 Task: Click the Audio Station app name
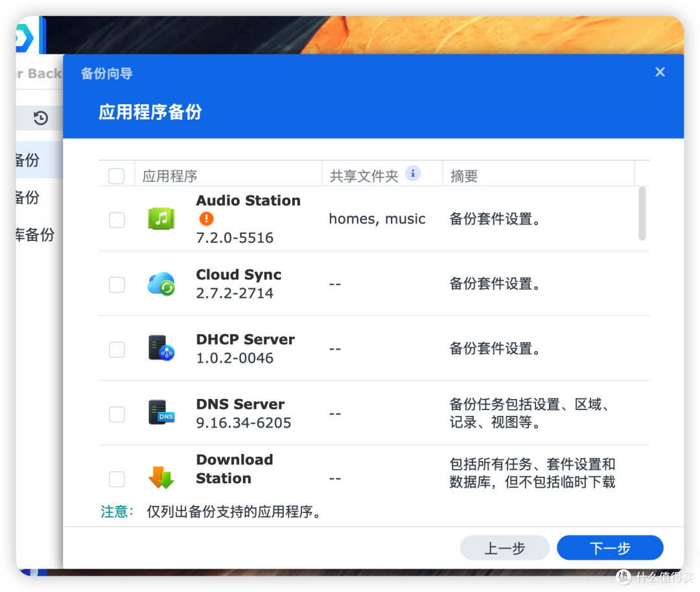[x=248, y=200]
